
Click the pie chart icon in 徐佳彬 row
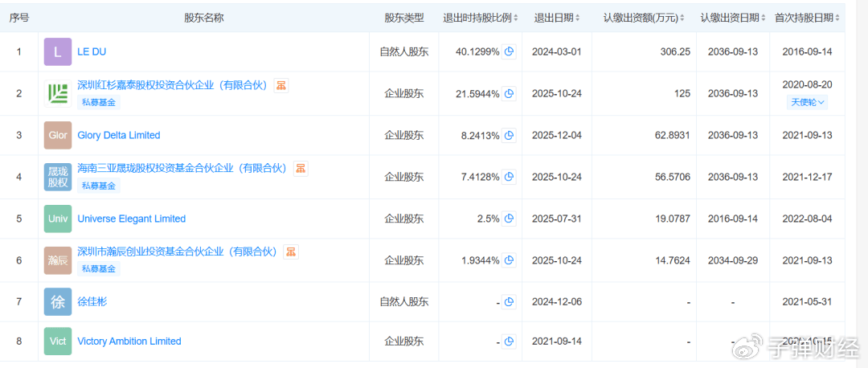pyautogui.click(x=508, y=302)
